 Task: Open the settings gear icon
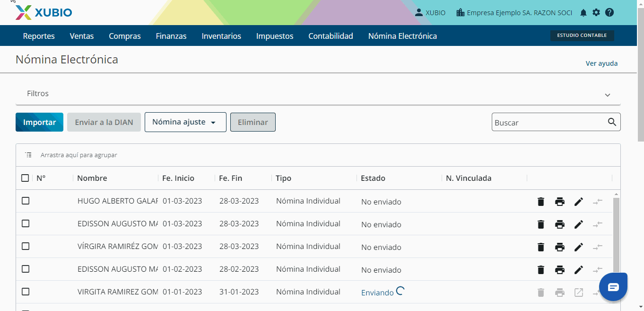596,13
